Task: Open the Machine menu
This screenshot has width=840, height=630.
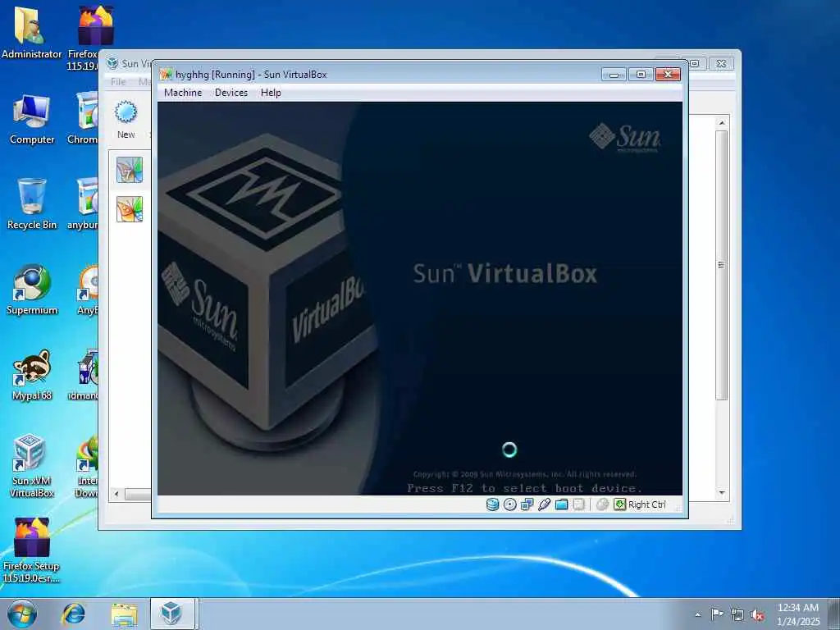Action: point(183,93)
